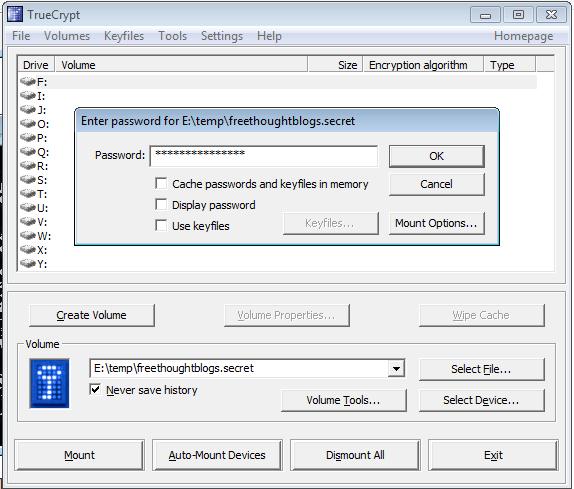
Task: Select drive T: icon in list
Action: (28, 194)
